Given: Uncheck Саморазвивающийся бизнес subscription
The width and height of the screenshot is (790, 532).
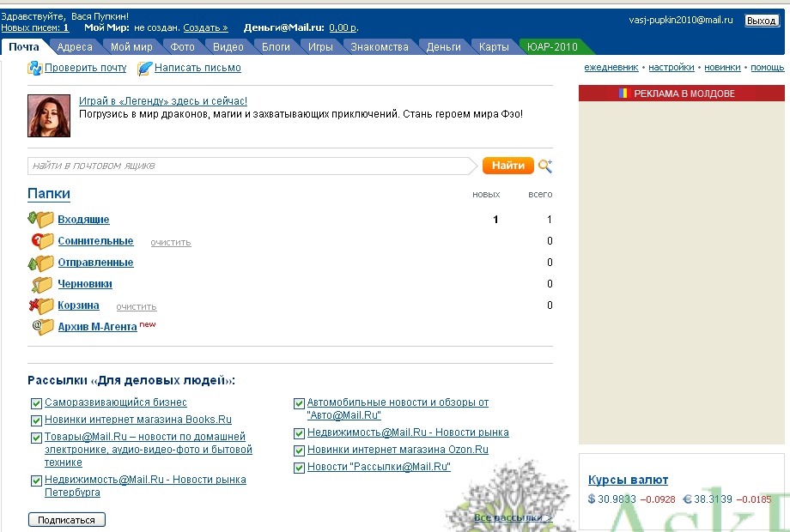Looking at the screenshot, I should (x=36, y=403).
